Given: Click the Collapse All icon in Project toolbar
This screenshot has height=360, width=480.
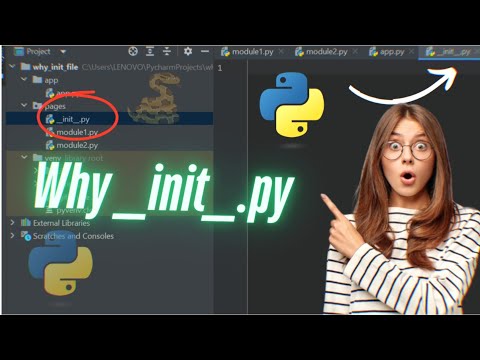Looking at the screenshot, I should click(x=167, y=51).
